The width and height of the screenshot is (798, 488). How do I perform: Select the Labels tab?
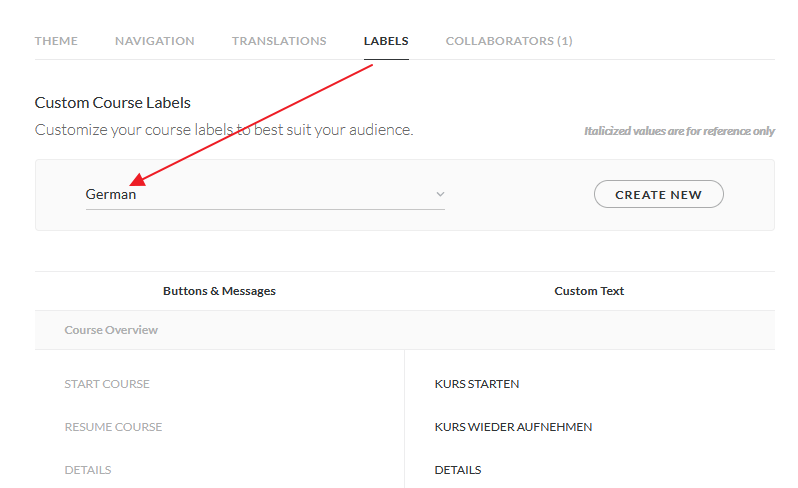[386, 41]
